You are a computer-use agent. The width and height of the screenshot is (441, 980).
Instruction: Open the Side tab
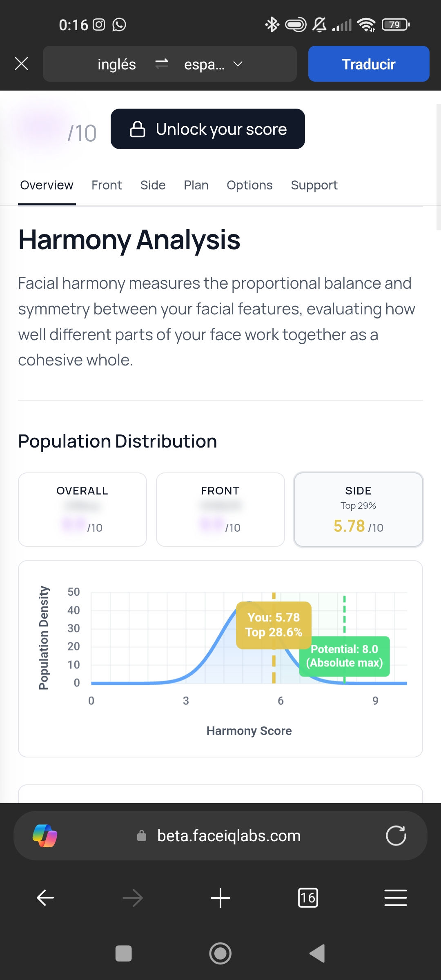point(153,185)
